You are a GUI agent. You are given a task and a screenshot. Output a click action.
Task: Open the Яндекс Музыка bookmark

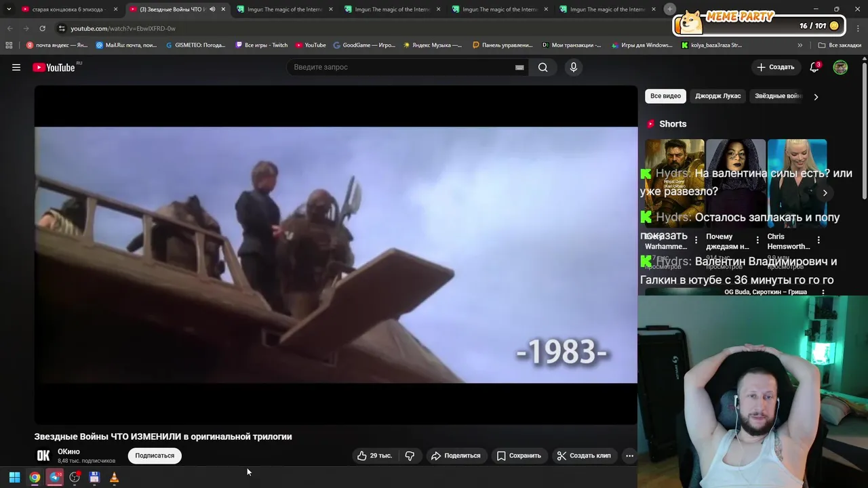(x=433, y=45)
